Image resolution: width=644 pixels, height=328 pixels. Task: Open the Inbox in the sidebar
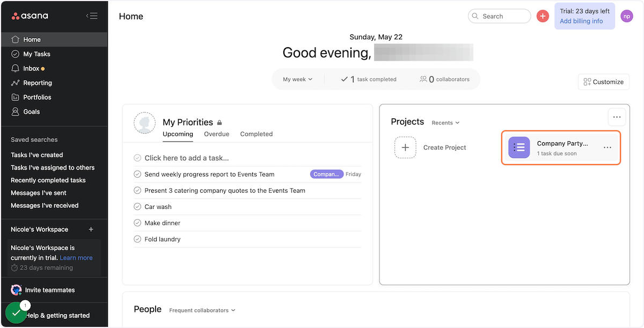click(54, 68)
